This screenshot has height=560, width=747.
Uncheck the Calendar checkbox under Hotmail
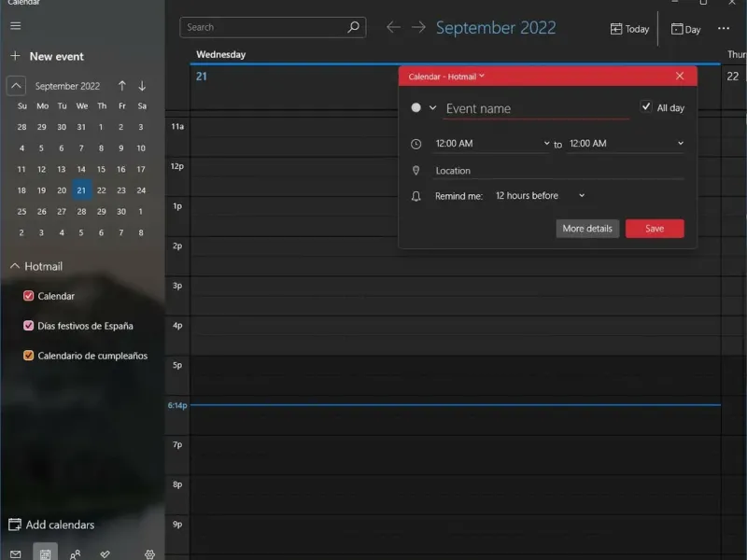click(29, 296)
